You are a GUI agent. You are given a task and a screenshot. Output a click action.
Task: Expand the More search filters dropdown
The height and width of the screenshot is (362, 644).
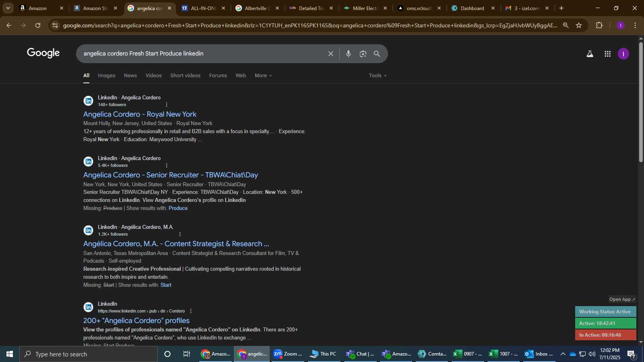(x=263, y=76)
